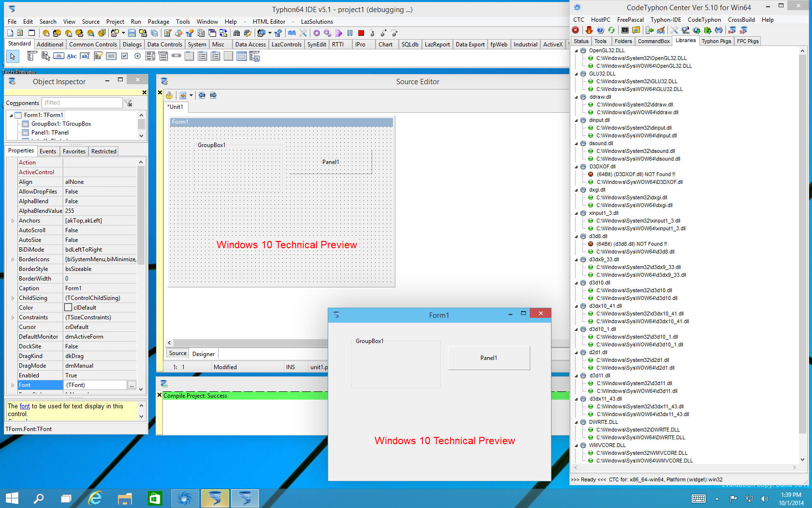This screenshot has height=508, width=812.
Task: Click the 64-bit Typhon icon in CTC toolbar
Action: click(x=732, y=30)
